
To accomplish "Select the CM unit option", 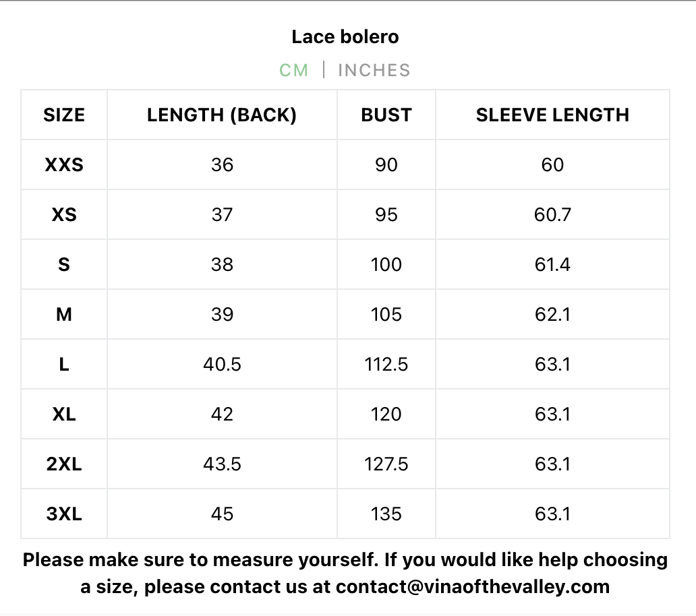I will click(x=294, y=70).
